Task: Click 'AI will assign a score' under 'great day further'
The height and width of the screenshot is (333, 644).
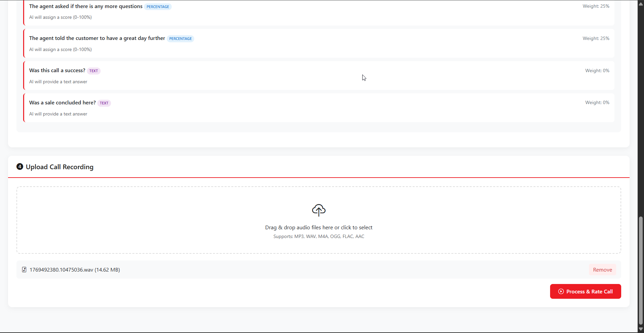Action: pyautogui.click(x=60, y=49)
